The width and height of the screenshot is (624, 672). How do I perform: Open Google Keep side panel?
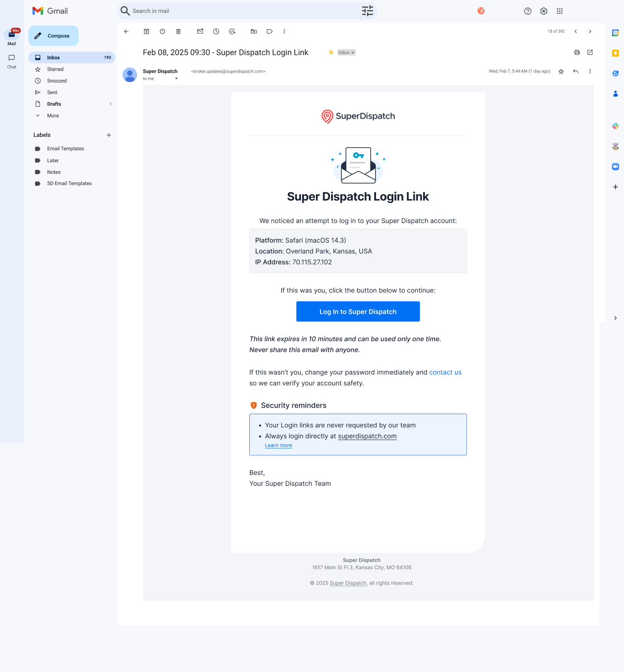point(616,53)
